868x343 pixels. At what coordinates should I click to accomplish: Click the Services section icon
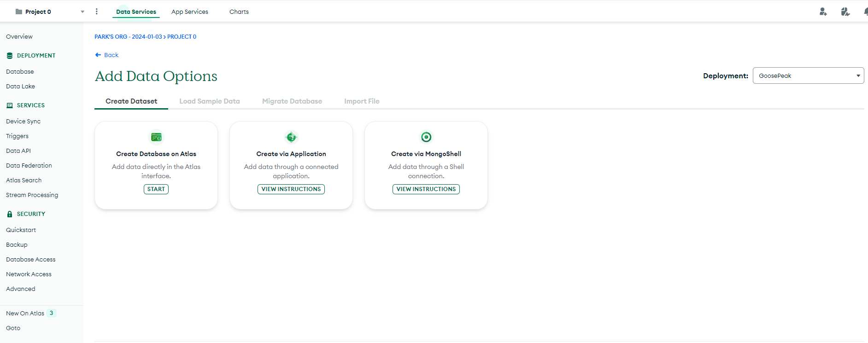point(10,105)
